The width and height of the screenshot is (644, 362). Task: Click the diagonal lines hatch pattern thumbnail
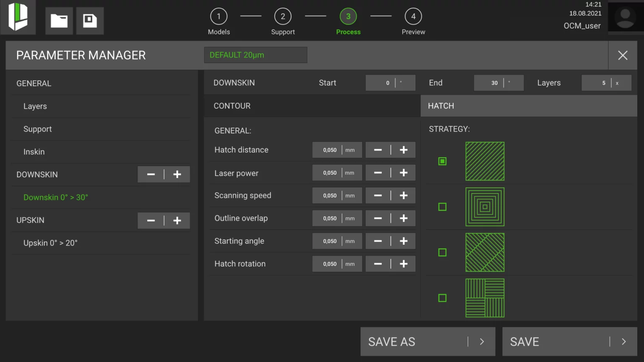click(485, 161)
